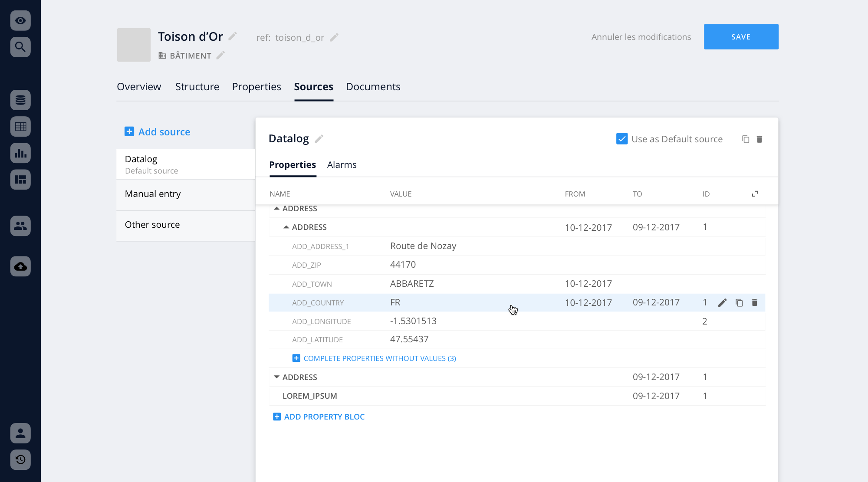The width and height of the screenshot is (868, 482).
Task: Click the cloud upload icon in the sidebar
Action: point(20,266)
